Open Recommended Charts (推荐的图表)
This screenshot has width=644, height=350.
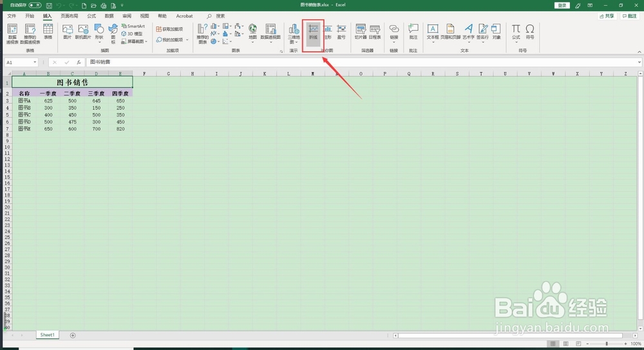(202, 34)
